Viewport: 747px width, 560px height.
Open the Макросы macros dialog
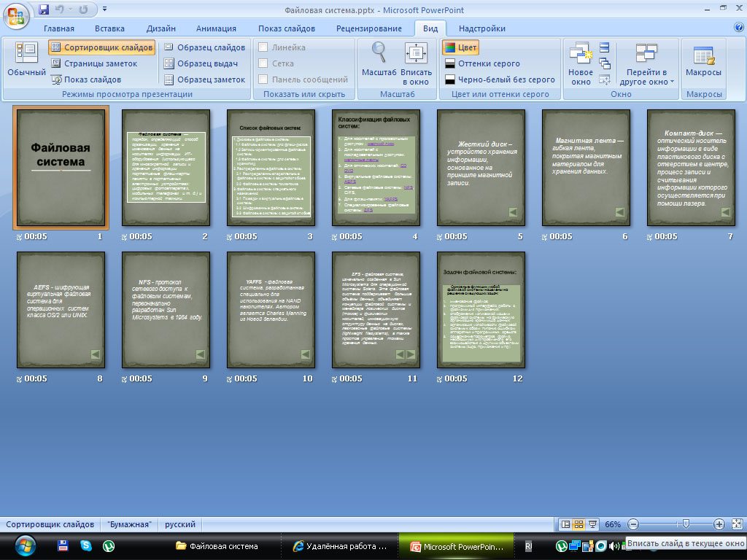[703, 61]
